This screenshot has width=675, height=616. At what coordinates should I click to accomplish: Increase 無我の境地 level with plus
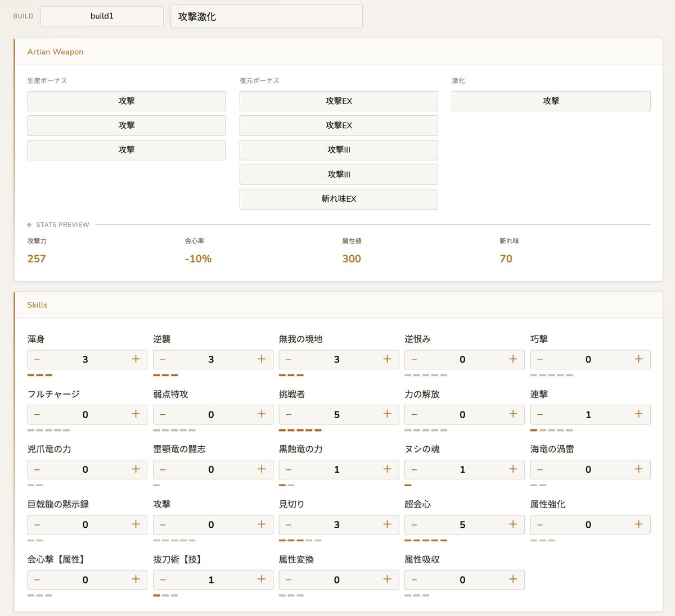coord(387,359)
